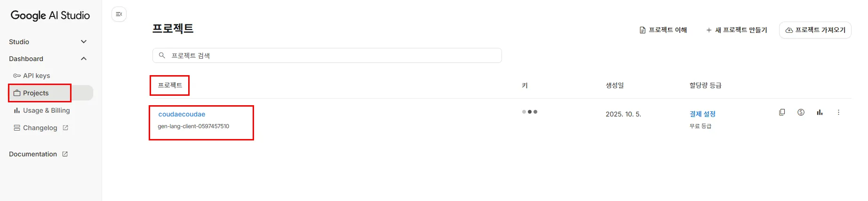Click the plus icon for 새 프로젝트 만들기

point(709,30)
